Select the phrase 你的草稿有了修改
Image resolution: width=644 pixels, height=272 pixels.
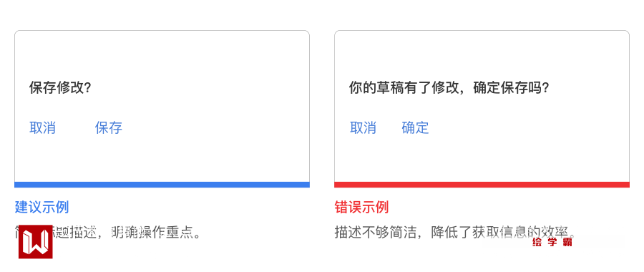[x=404, y=88]
